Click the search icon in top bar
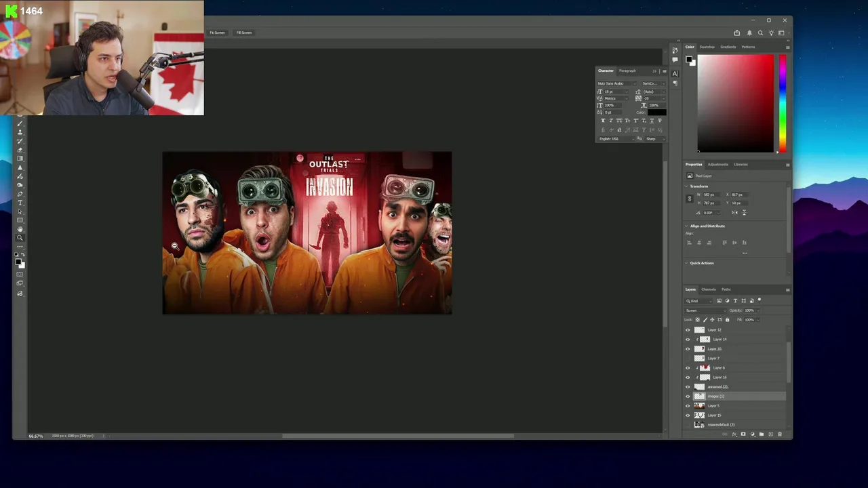This screenshot has height=488, width=868. tap(760, 33)
